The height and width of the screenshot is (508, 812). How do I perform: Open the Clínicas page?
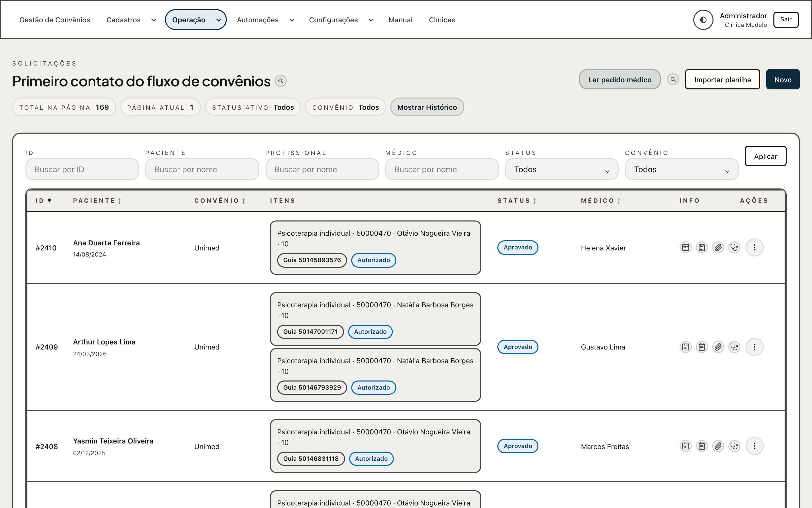(442, 20)
